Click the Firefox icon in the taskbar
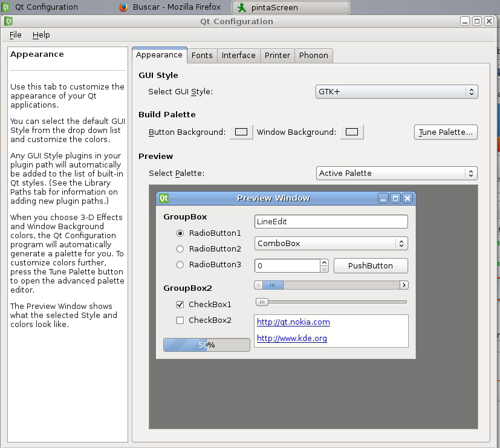The image size is (500, 448). coord(123,7)
